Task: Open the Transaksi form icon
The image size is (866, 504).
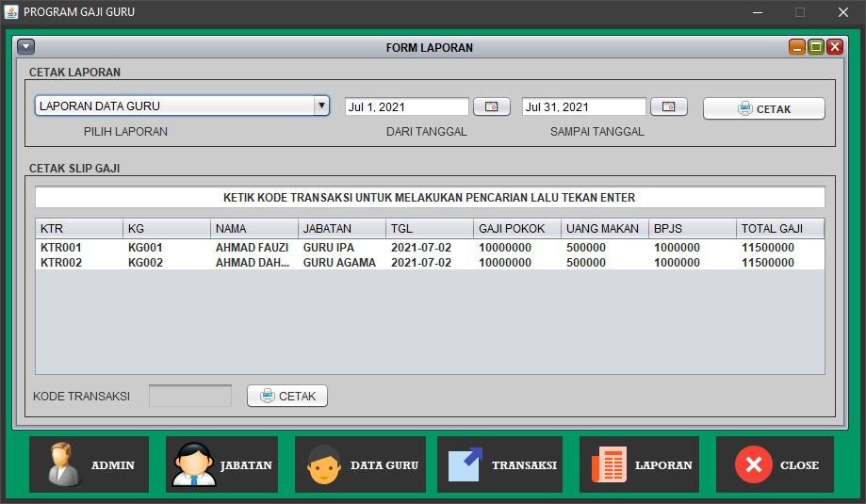Action: click(466, 464)
